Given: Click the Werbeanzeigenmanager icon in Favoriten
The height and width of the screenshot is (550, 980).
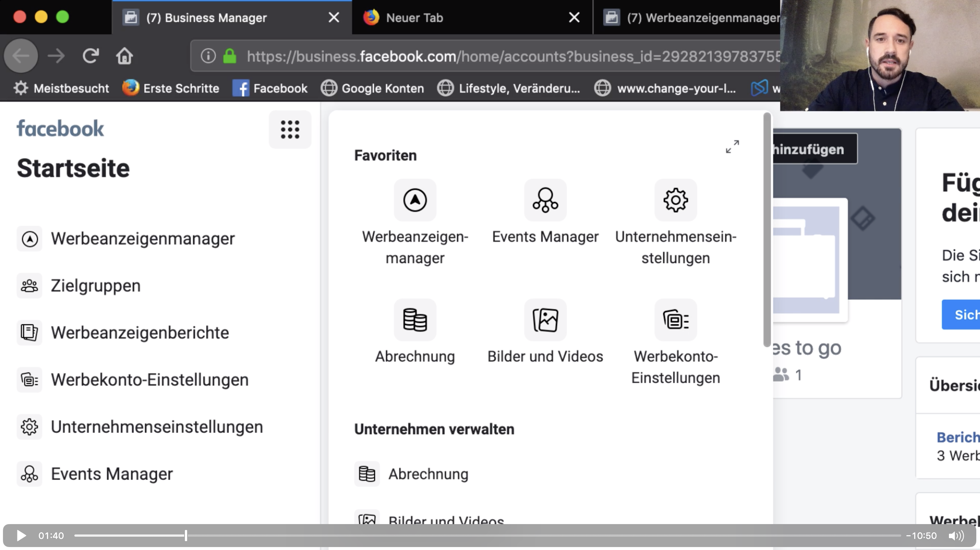Looking at the screenshot, I should click(415, 200).
